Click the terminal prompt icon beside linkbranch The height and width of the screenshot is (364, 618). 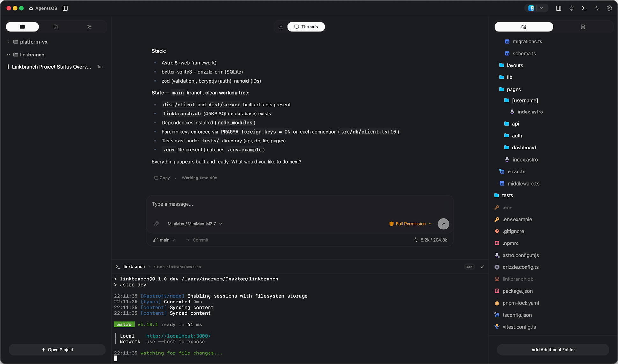(x=118, y=266)
